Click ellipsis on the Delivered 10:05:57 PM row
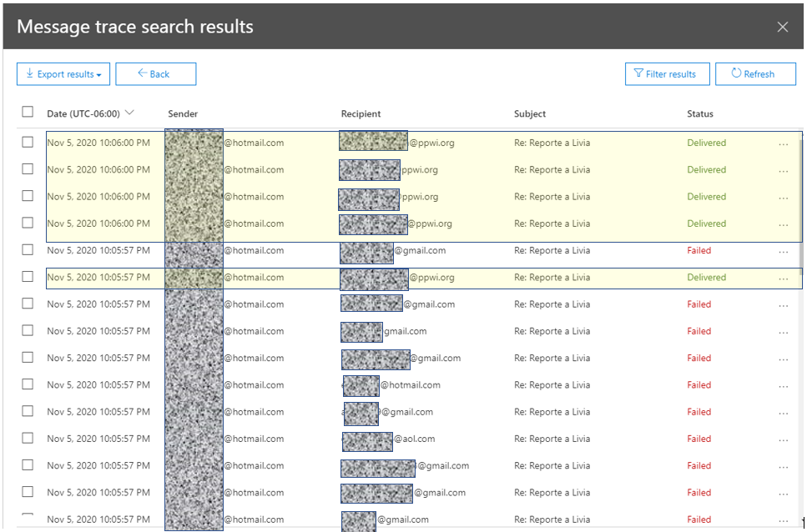 (x=783, y=279)
